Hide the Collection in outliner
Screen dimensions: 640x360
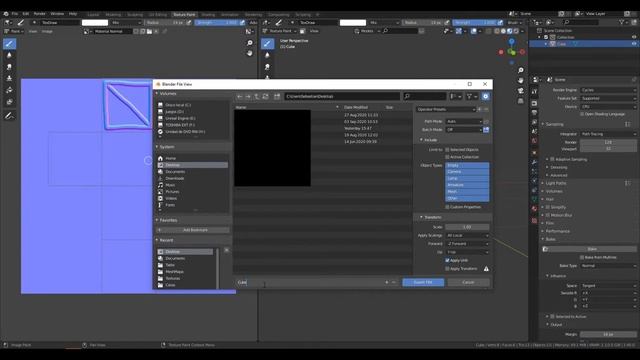coord(634,37)
